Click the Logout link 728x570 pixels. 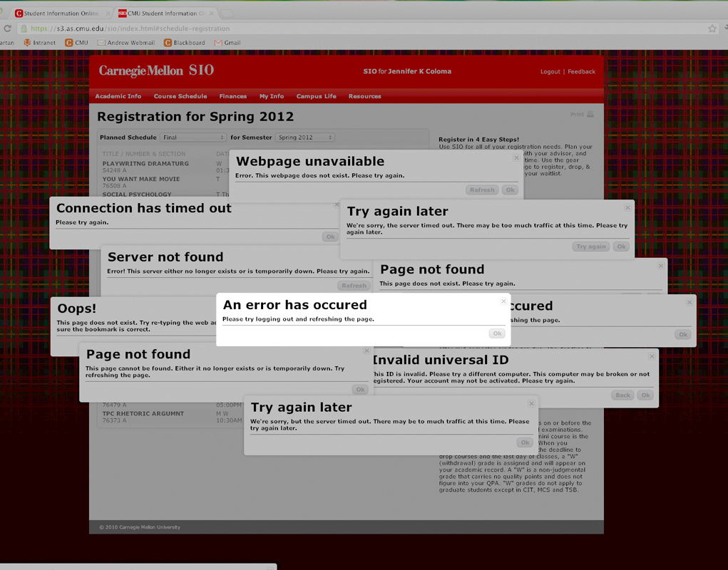click(550, 71)
